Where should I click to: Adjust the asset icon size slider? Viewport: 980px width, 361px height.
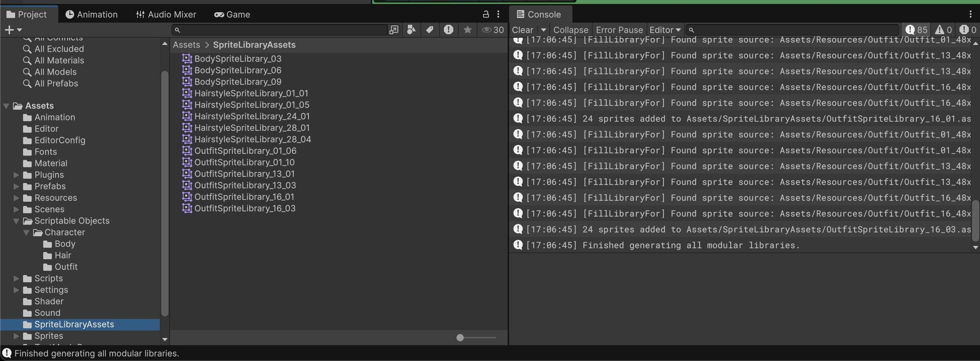(460, 337)
